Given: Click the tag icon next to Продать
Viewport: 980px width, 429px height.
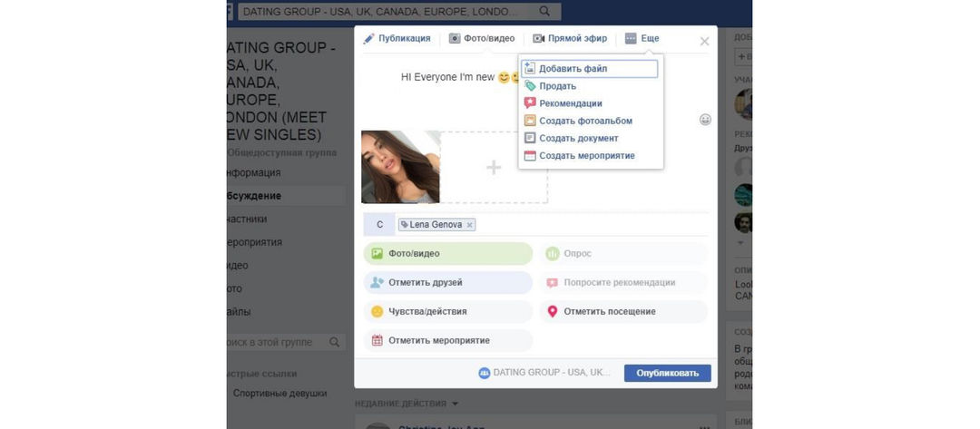Looking at the screenshot, I should point(530,86).
